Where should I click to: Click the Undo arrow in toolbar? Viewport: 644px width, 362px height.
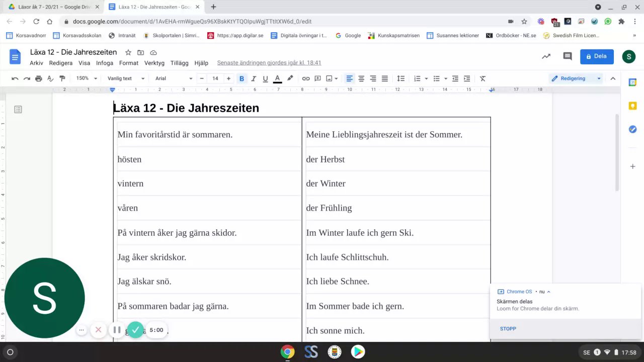(x=15, y=78)
